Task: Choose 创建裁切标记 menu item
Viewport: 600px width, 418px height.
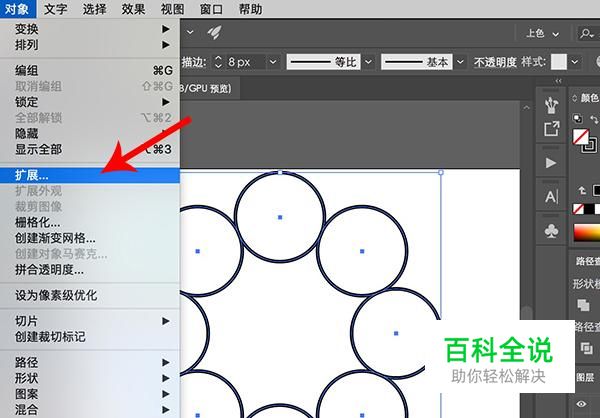Action: 90,337
